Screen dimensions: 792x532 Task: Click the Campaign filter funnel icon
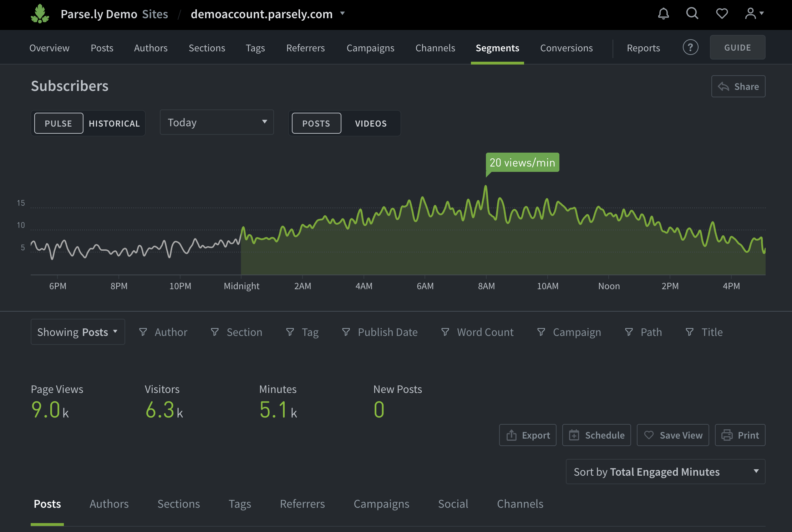pyautogui.click(x=541, y=332)
